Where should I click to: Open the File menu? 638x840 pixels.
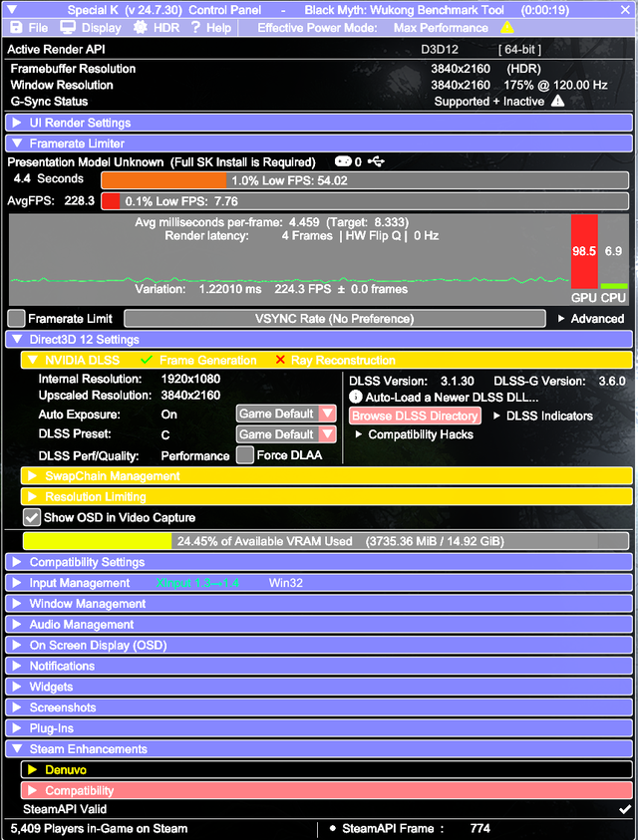coord(29,28)
